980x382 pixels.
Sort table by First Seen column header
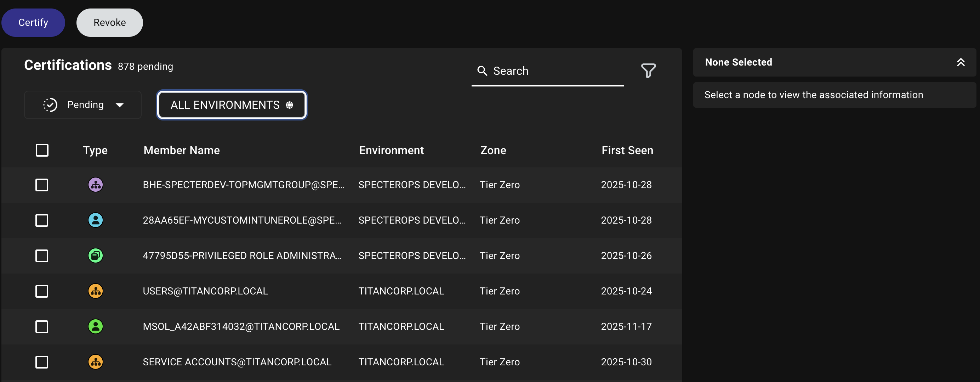[x=627, y=150]
